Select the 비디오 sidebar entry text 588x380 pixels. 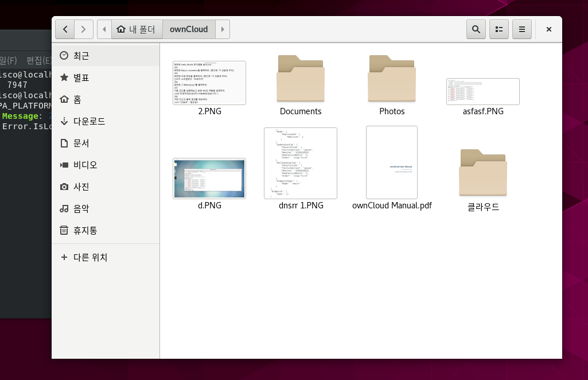pos(85,165)
